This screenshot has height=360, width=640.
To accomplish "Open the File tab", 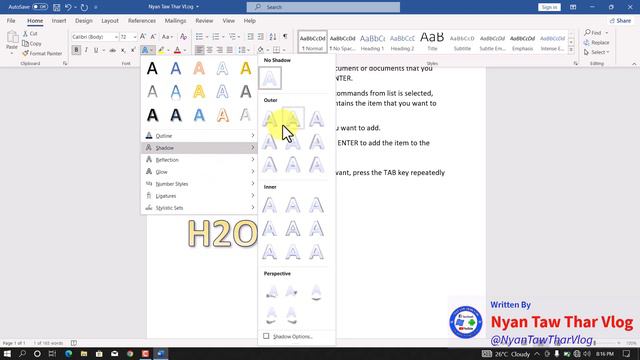I will coord(11,20).
